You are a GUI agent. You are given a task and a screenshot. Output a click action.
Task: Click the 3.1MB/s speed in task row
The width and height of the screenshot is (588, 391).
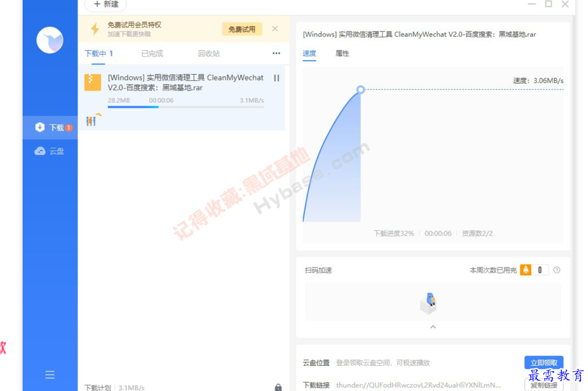click(x=252, y=100)
